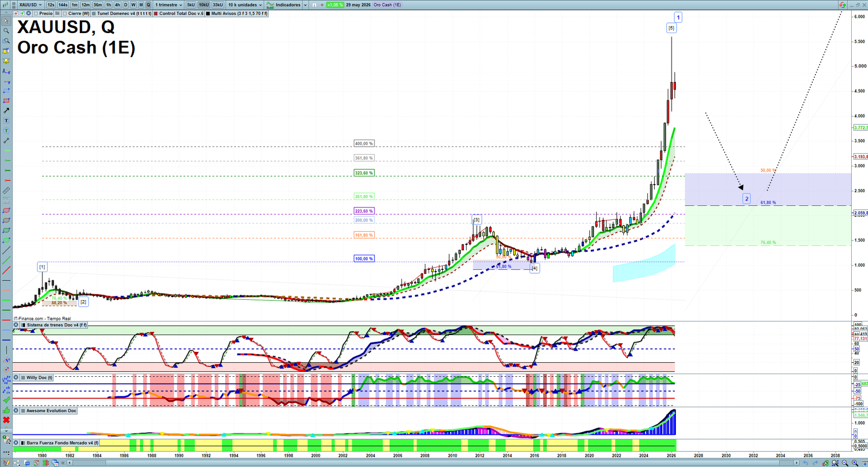Expand dropdown arrow next to Indicadores
Image resolution: width=868 pixels, height=467 pixels.
point(305,5)
